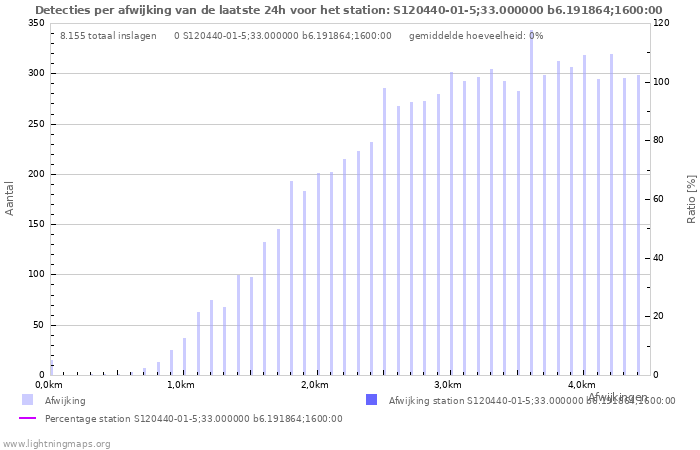Click the '60' right axis value
This screenshot has height=450, width=700.
658,199
